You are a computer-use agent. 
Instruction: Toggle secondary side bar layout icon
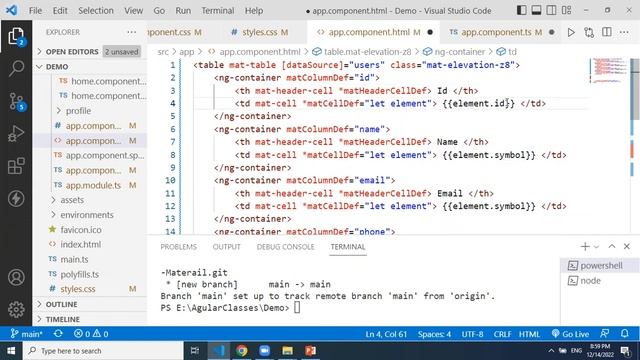[551, 10]
